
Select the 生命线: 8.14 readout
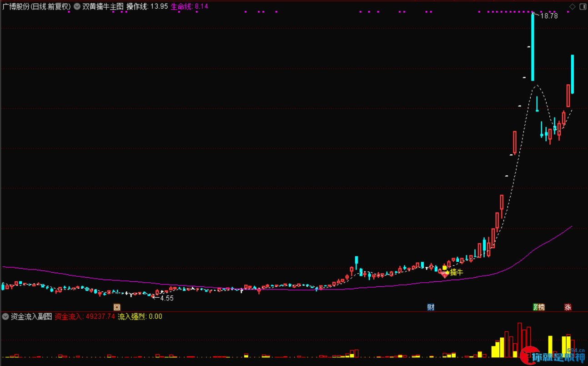(x=189, y=6)
